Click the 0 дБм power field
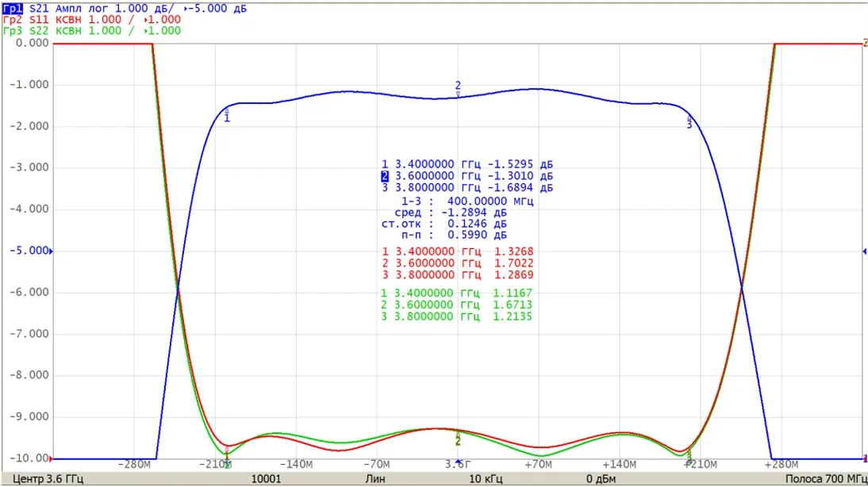 pyautogui.click(x=601, y=479)
